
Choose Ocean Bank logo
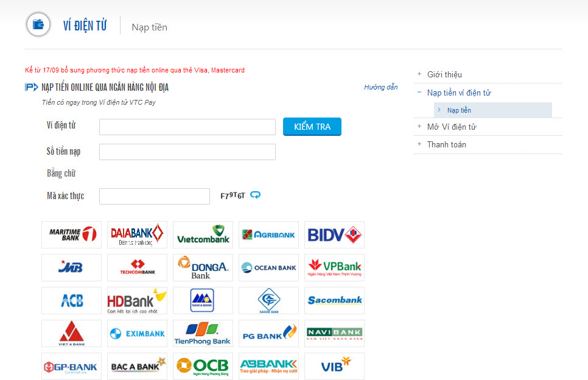pos(268,267)
